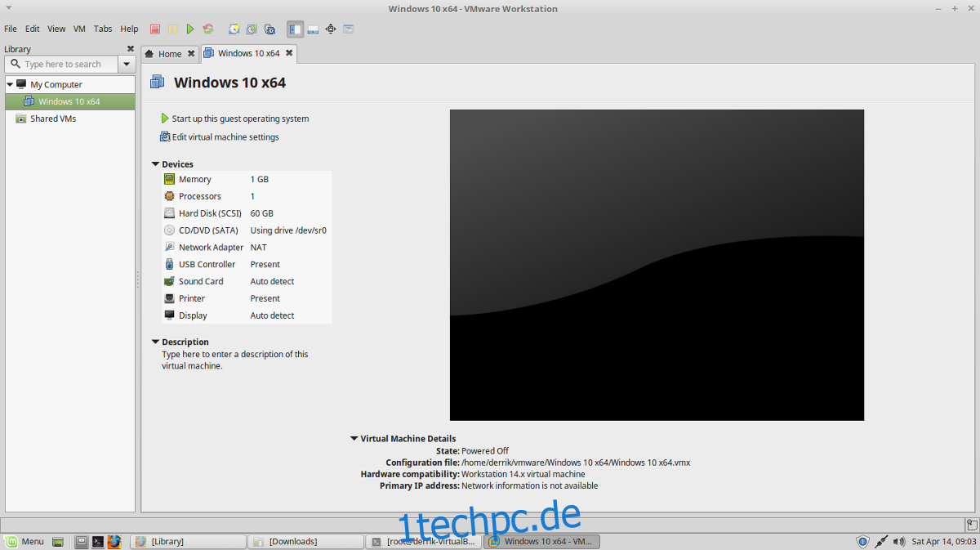Screen dimensions: 980x550
Task: Click the Unity mode toolbar icon
Action: (x=349, y=29)
